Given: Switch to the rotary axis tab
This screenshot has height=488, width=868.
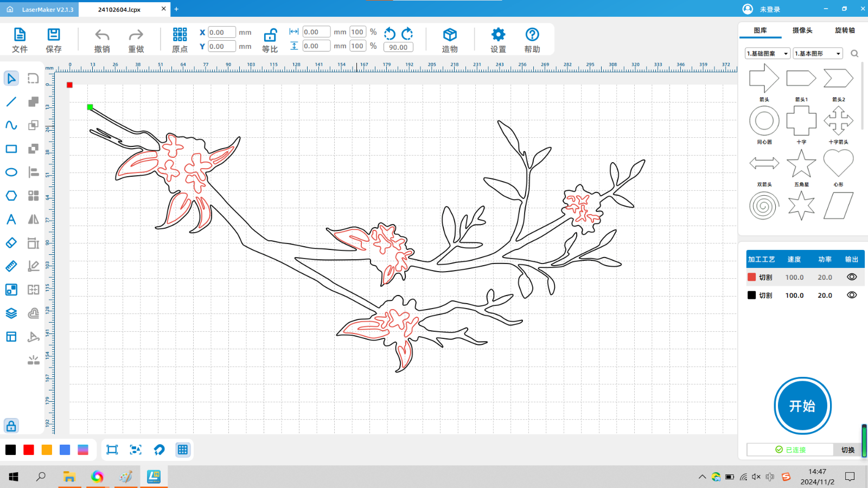Looking at the screenshot, I should tap(844, 30).
